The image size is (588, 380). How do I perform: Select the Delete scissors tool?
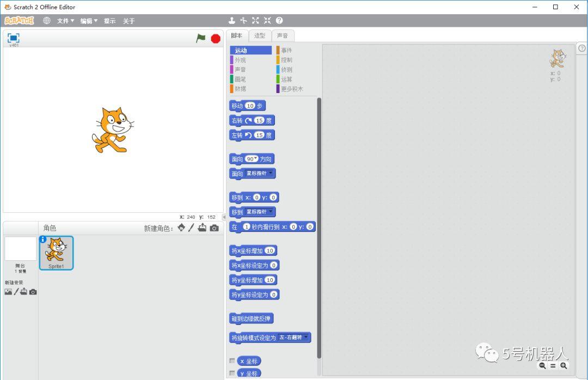(x=243, y=20)
